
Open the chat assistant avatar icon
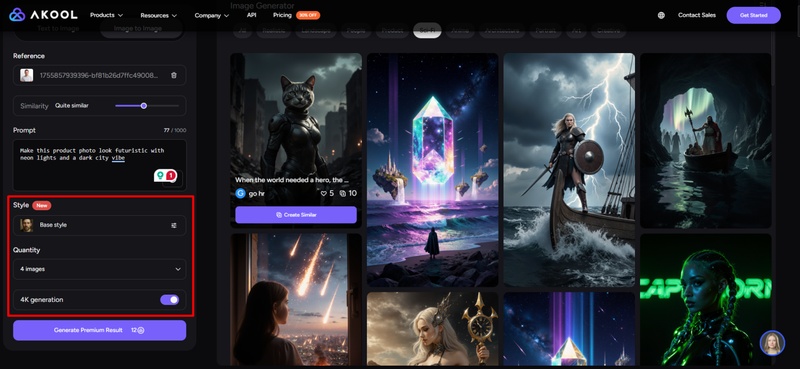click(772, 343)
